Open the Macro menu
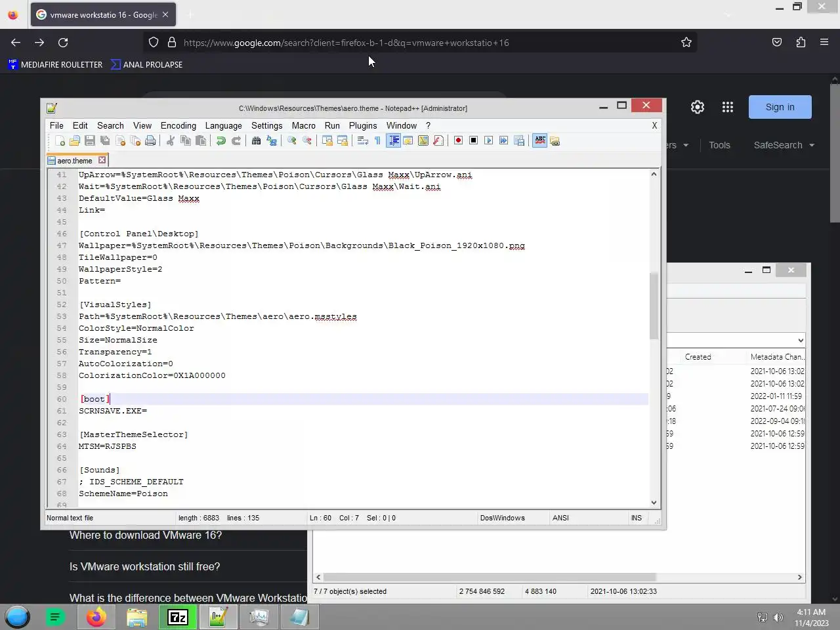The height and width of the screenshot is (630, 840). (x=303, y=125)
